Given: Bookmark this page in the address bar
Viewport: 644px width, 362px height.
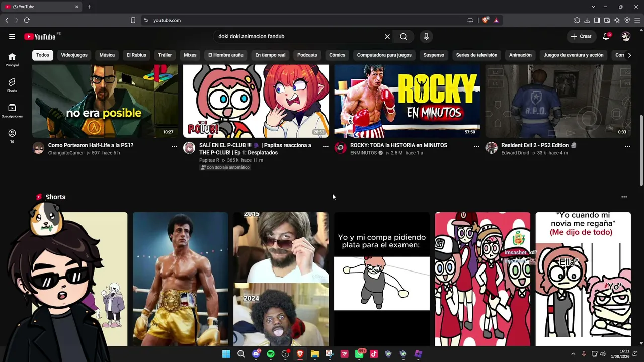Looking at the screenshot, I should (x=133, y=20).
